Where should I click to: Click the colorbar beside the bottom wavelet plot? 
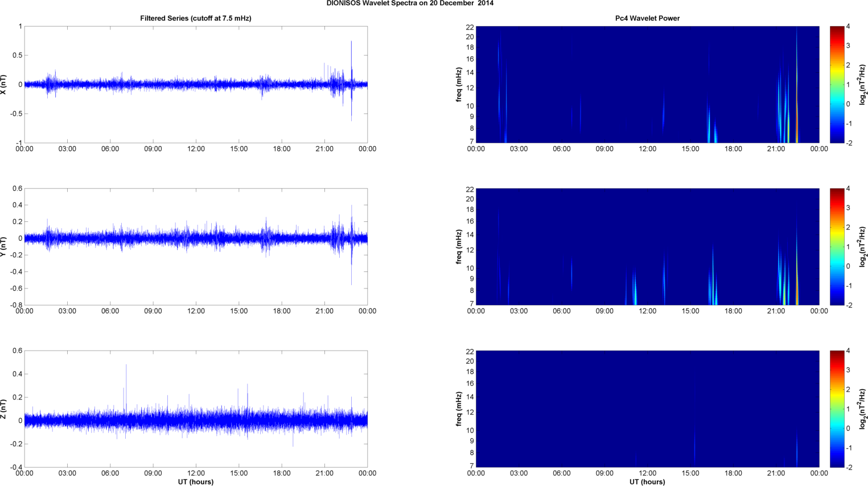[837, 409]
